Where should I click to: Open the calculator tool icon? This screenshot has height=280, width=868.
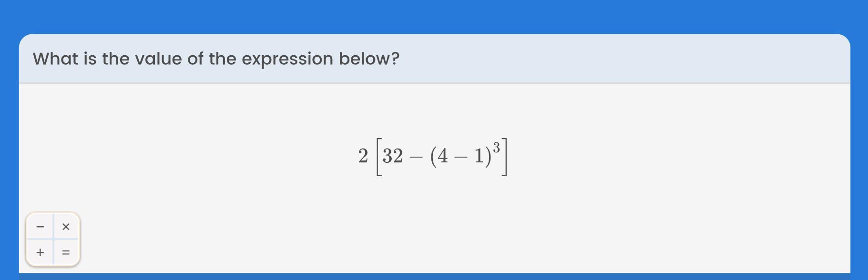click(53, 239)
